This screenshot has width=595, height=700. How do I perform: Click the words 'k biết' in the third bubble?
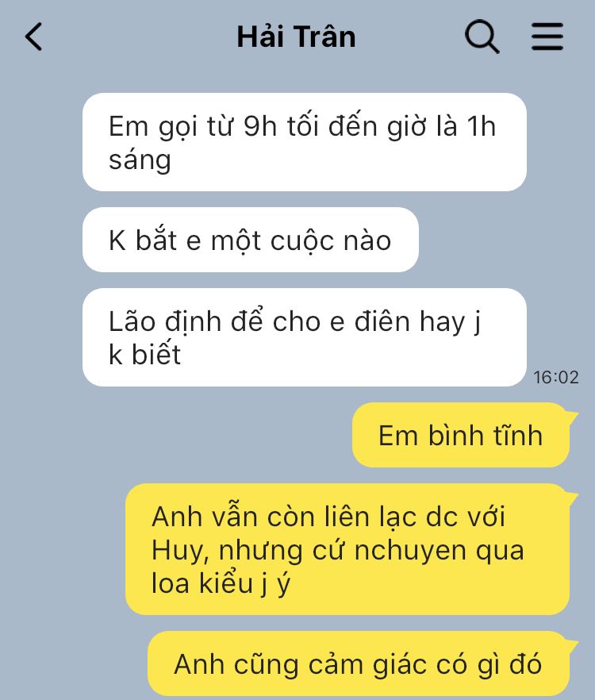144,355
